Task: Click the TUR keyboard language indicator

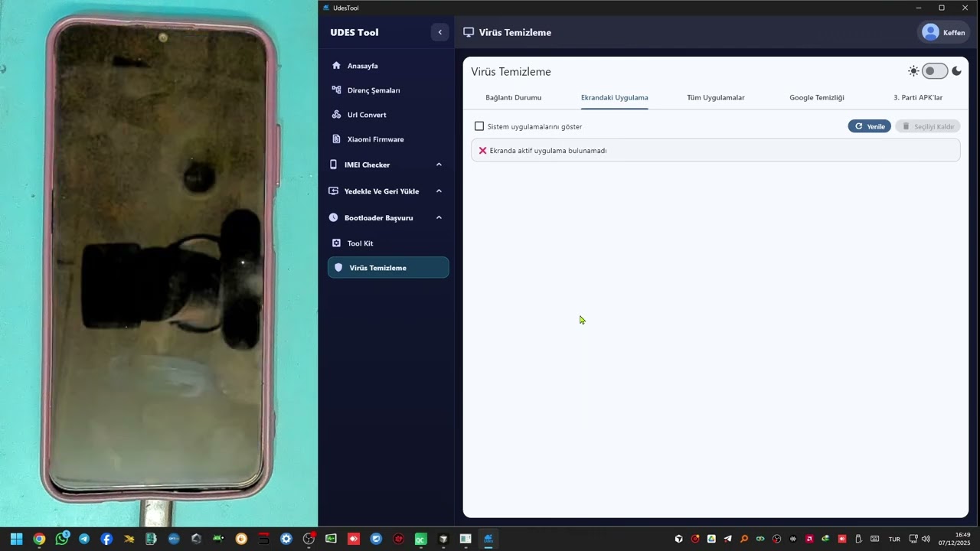Action: click(894, 540)
